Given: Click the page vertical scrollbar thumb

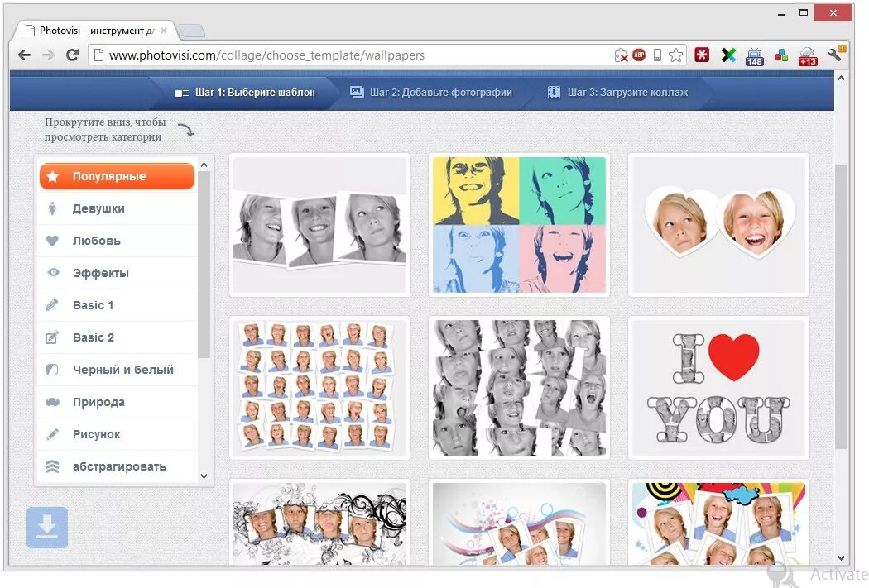Looking at the screenshot, I should [841, 306].
